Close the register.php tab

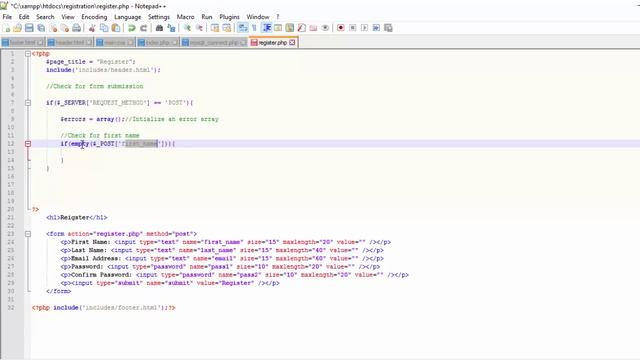pyautogui.click(x=292, y=42)
